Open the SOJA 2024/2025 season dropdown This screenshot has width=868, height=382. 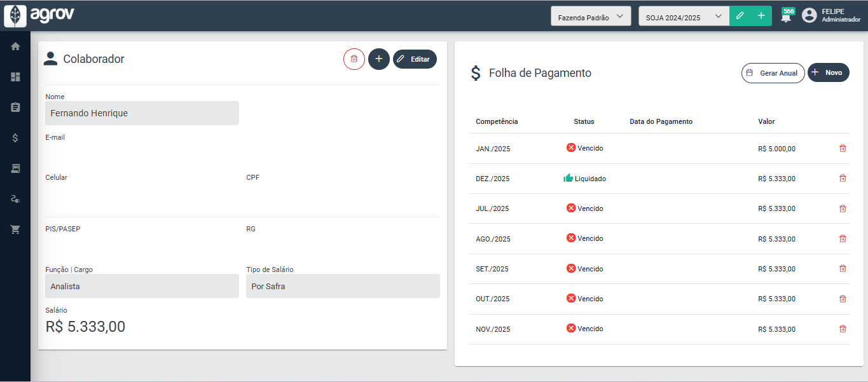pyautogui.click(x=684, y=17)
